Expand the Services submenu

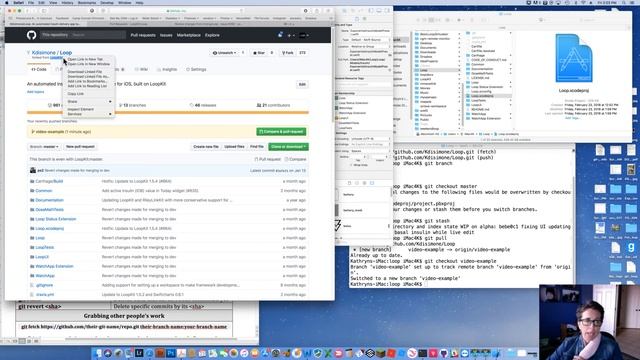pos(89,114)
